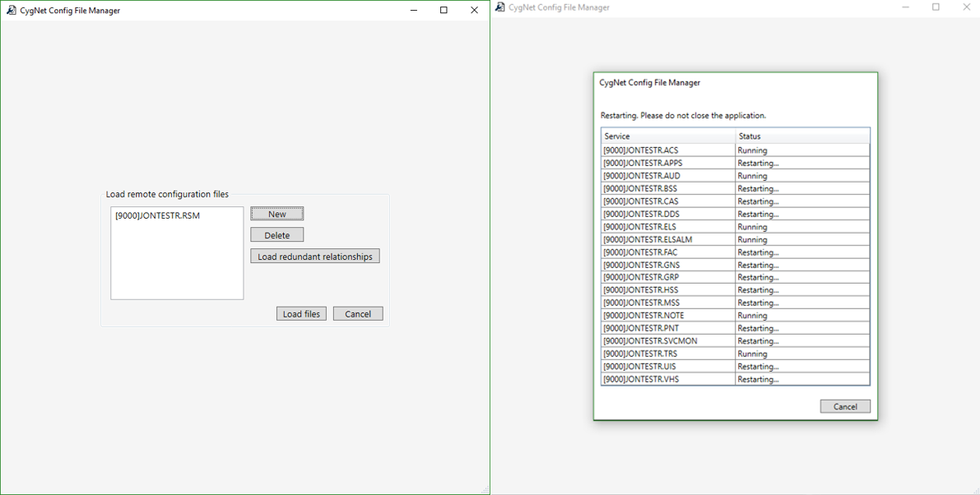Image resolution: width=980 pixels, height=495 pixels.
Task: Click the app icon in the left window title bar
Action: pyautogui.click(x=12, y=11)
